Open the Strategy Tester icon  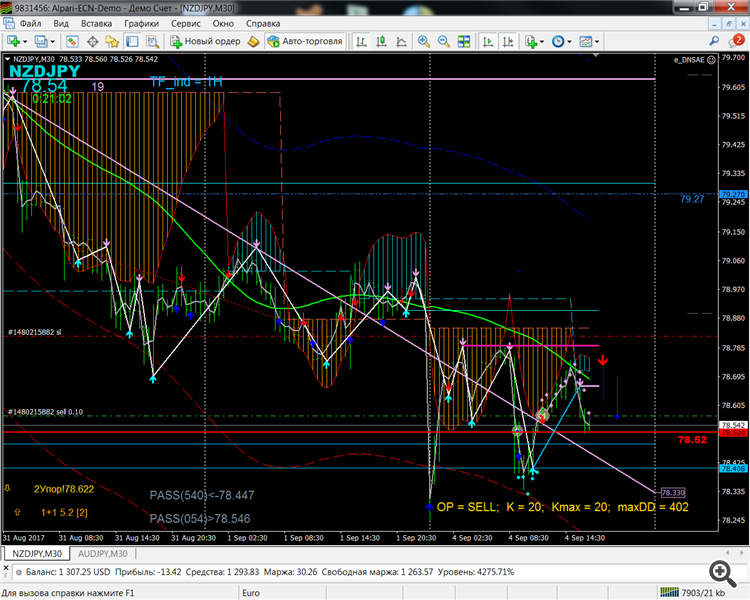click(152, 42)
